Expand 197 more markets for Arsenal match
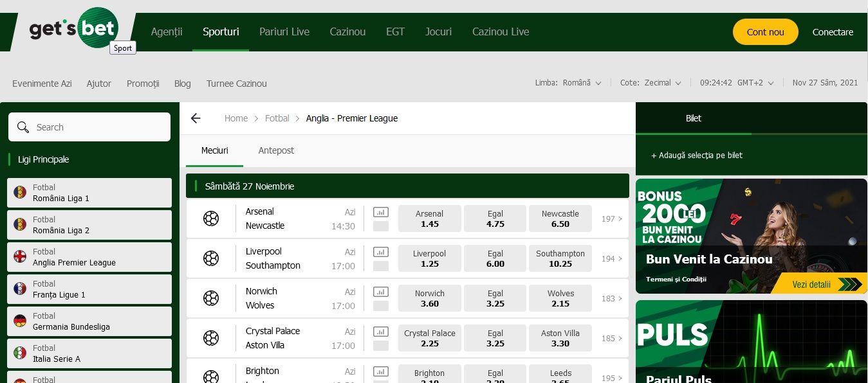This screenshot has width=868, height=383. pyautogui.click(x=612, y=219)
